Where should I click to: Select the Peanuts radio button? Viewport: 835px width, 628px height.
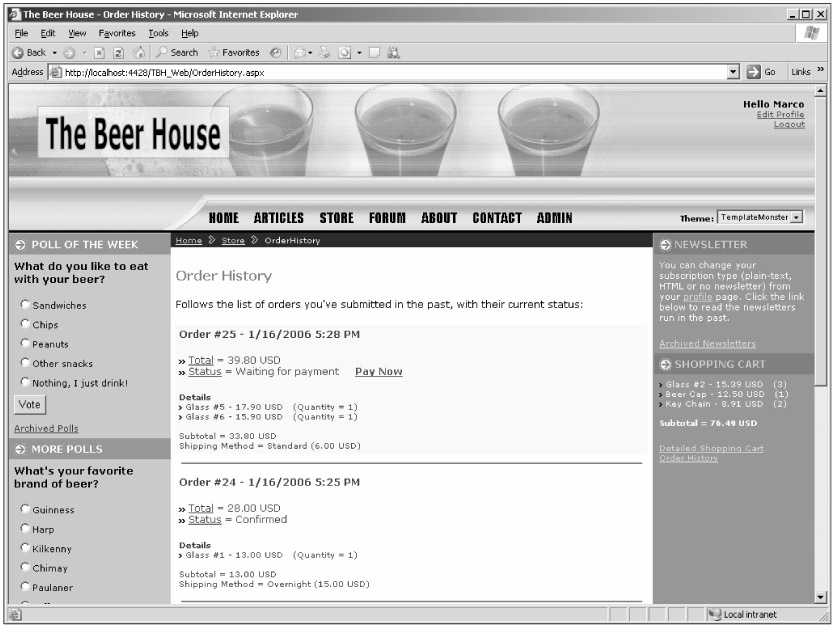[25, 343]
